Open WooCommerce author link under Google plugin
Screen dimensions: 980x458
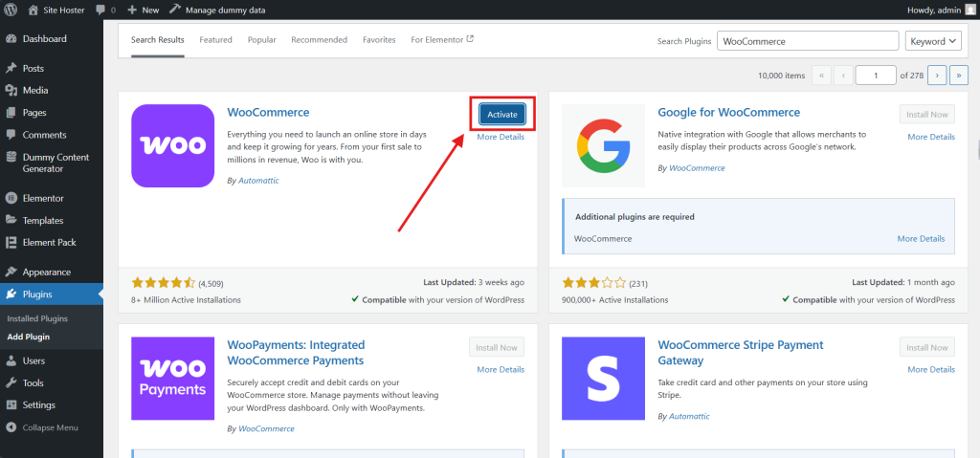click(x=697, y=168)
